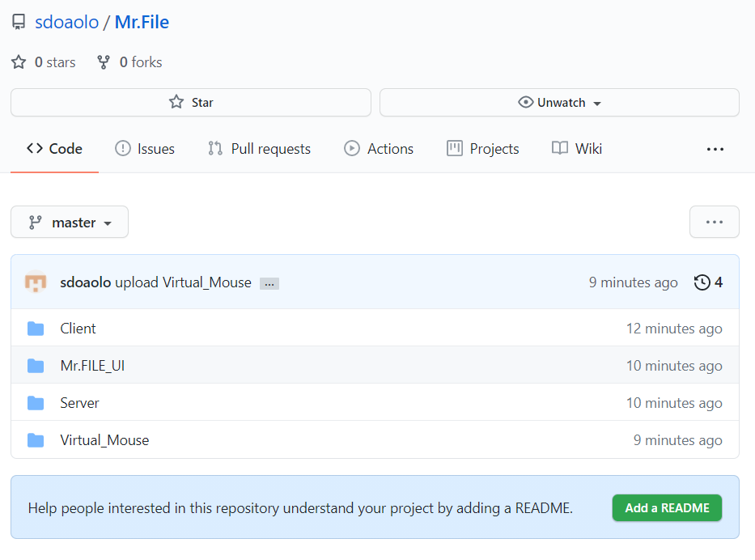Image resolution: width=755 pixels, height=560 pixels.
Task: Switch to the Issues tab
Action: point(145,149)
